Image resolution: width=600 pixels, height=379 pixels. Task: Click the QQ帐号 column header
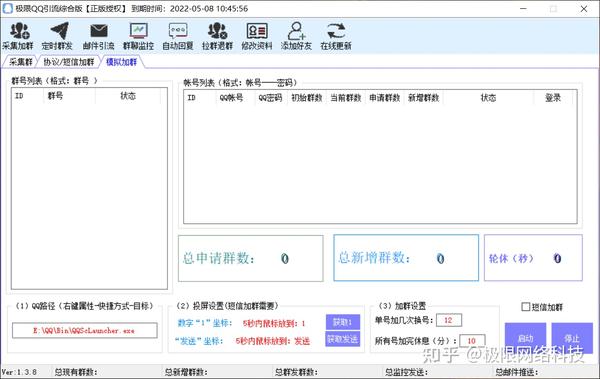[x=235, y=98]
